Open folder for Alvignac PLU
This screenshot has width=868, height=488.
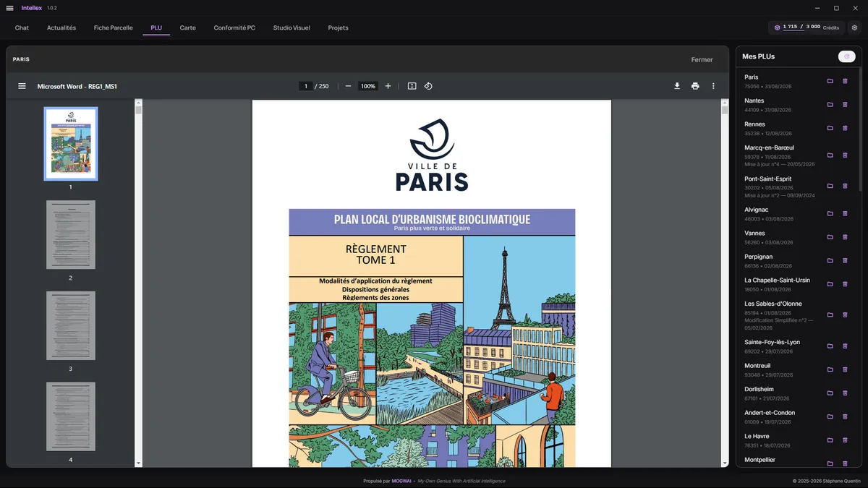point(830,213)
